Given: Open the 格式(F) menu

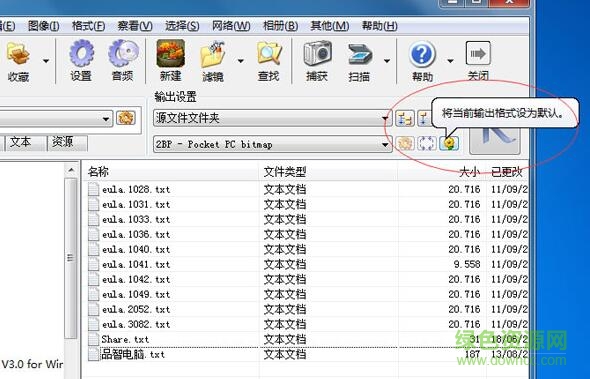Looking at the screenshot, I should pos(88,26).
